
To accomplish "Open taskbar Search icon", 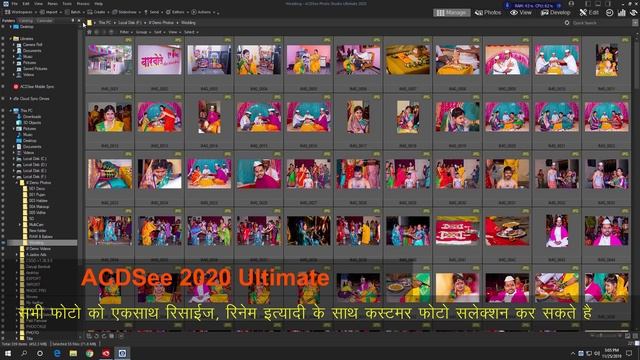I will pos(24,353).
